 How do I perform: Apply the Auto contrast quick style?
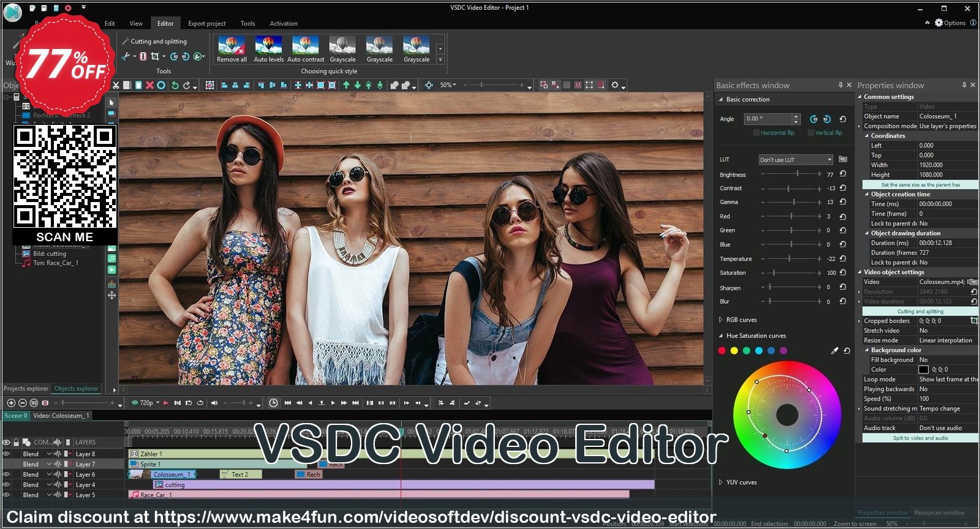click(306, 49)
